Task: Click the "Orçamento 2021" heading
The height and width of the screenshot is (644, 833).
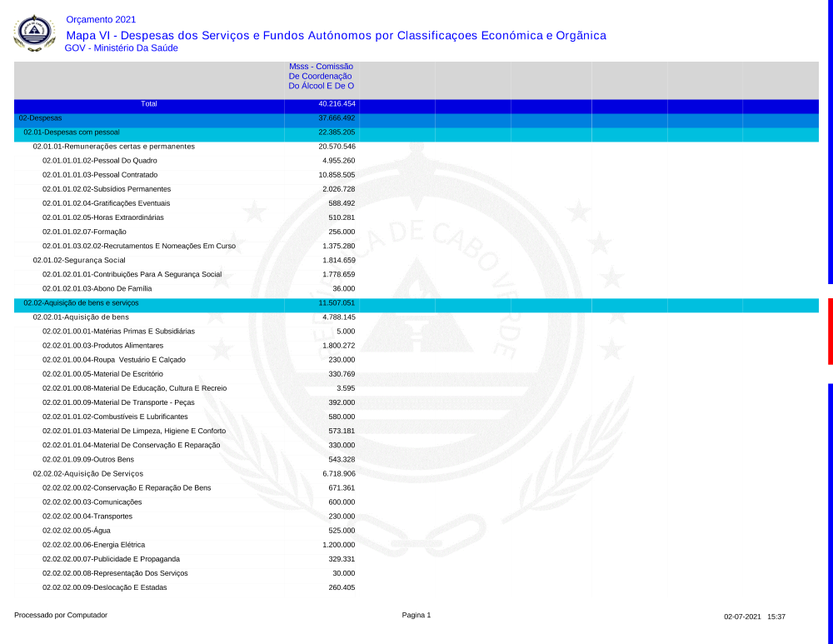Action: pos(100,19)
